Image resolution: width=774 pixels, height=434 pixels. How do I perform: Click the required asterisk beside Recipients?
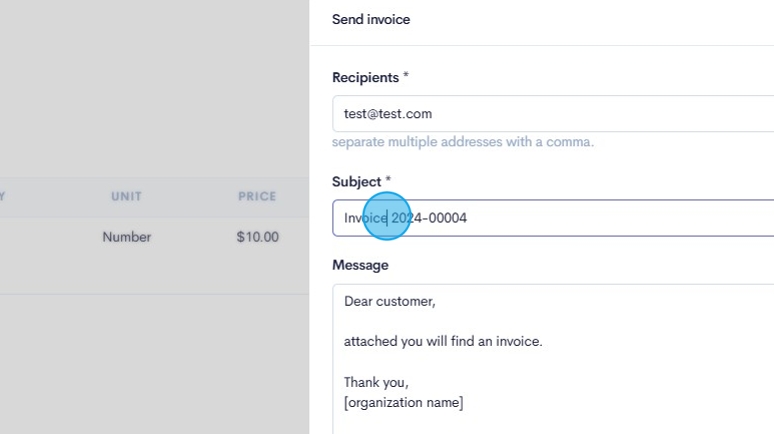pyautogui.click(x=406, y=76)
